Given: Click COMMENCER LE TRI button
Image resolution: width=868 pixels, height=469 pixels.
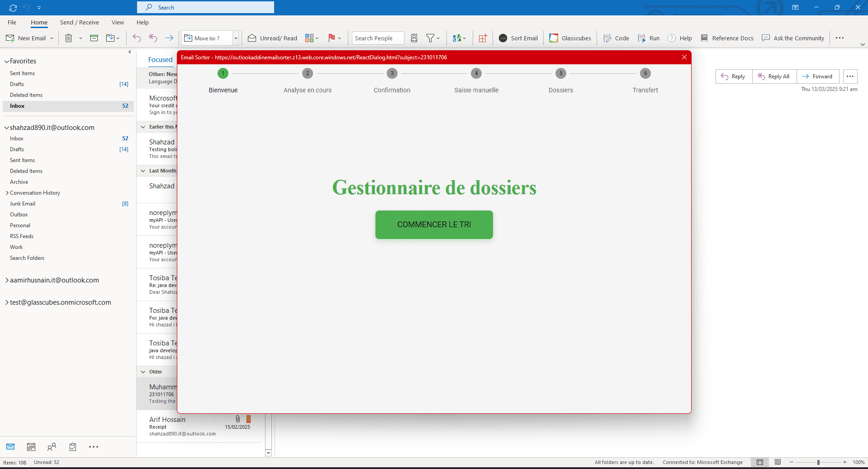Looking at the screenshot, I should pyautogui.click(x=434, y=225).
